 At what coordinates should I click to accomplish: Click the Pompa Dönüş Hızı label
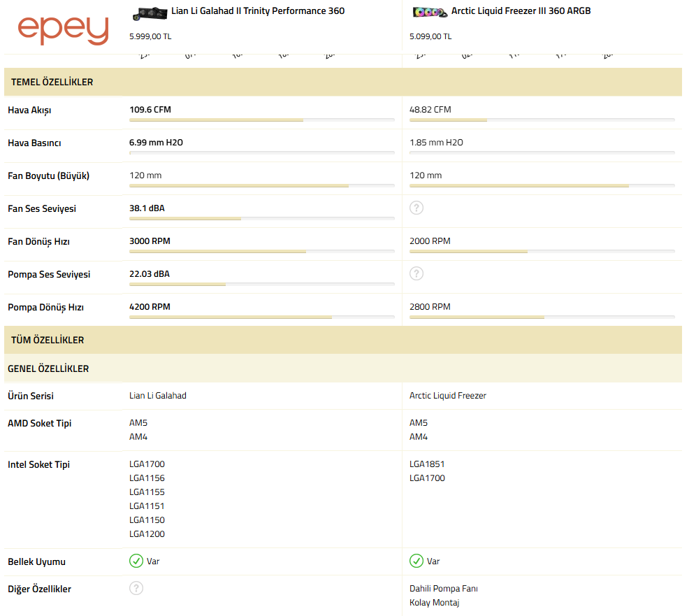point(45,308)
